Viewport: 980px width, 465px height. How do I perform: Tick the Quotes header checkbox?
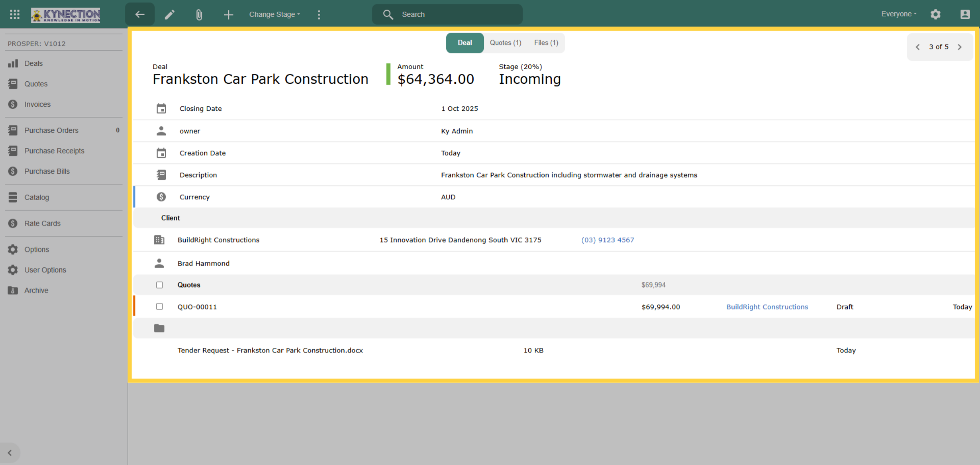click(160, 285)
